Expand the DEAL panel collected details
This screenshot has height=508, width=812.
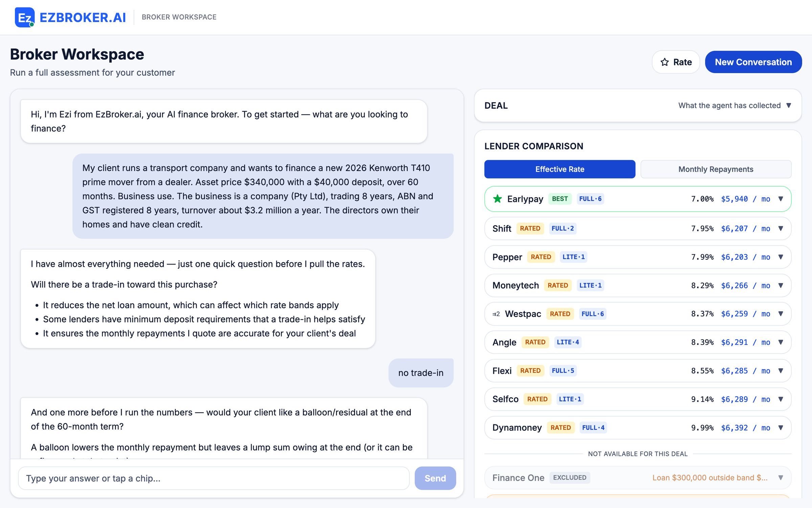tap(789, 105)
